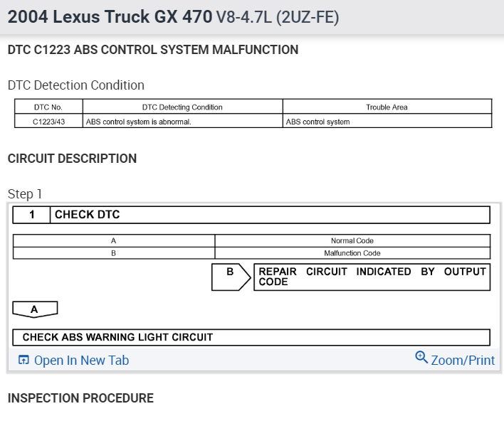Click the 'REPAIR CIRCUIT INDICATED BY OUTPUT CODE' box

[372, 277]
